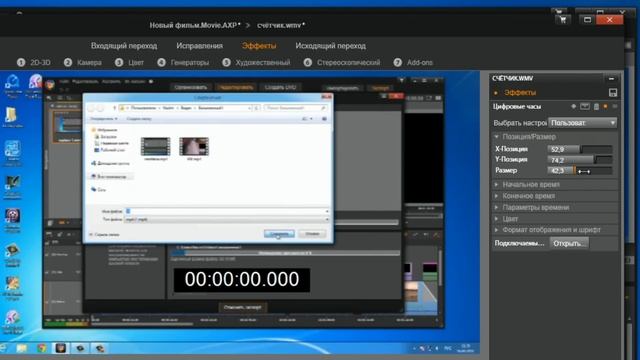Adjust the Y-Позиция slider
Screen dimensions: 640x360
pyautogui.click(x=580, y=160)
